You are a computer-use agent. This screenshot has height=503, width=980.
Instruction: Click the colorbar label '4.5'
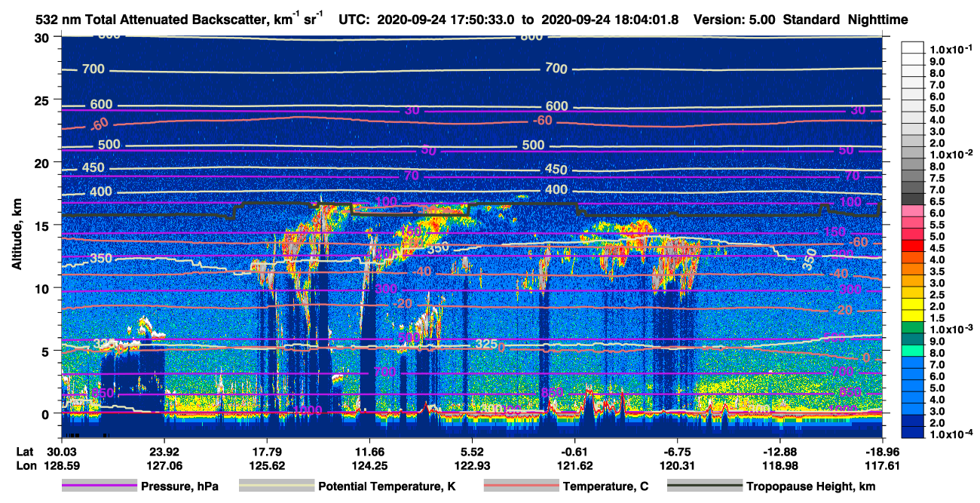tap(937, 247)
